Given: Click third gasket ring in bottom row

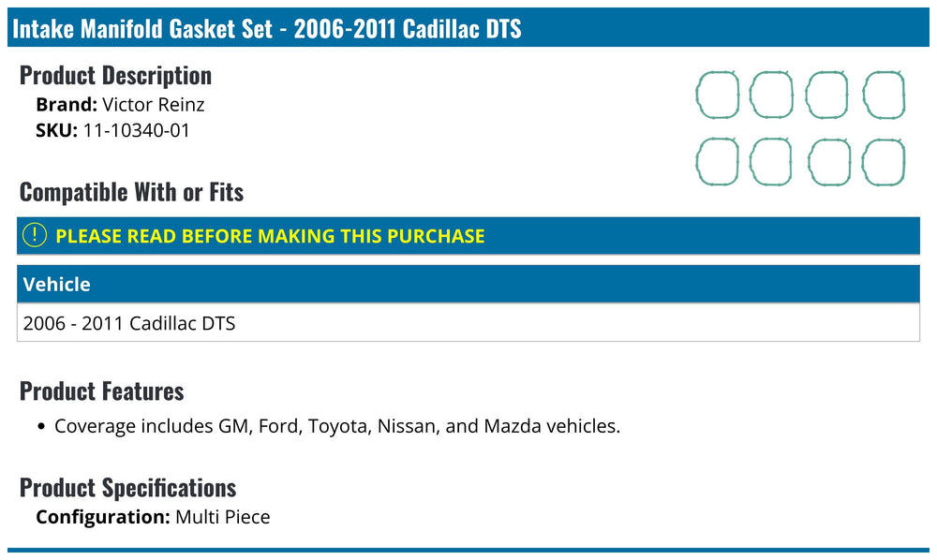Looking at the screenshot, I should tap(829, 162).
